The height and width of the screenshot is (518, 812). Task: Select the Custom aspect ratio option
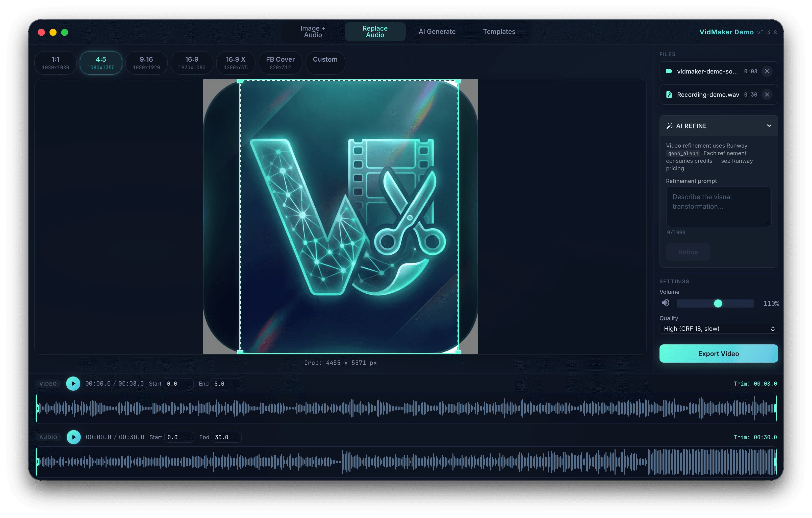click(325, 63)
